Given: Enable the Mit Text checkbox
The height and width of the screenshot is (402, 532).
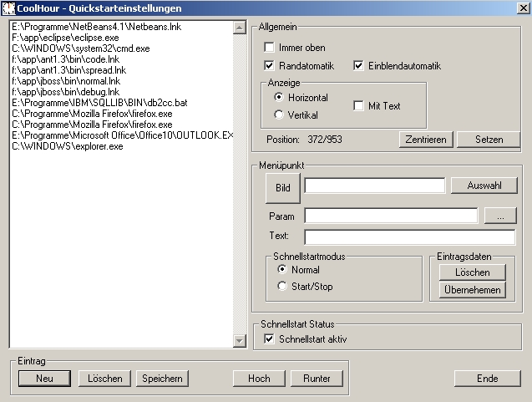Looking at the screenshot, I should [x=358, y=105].
